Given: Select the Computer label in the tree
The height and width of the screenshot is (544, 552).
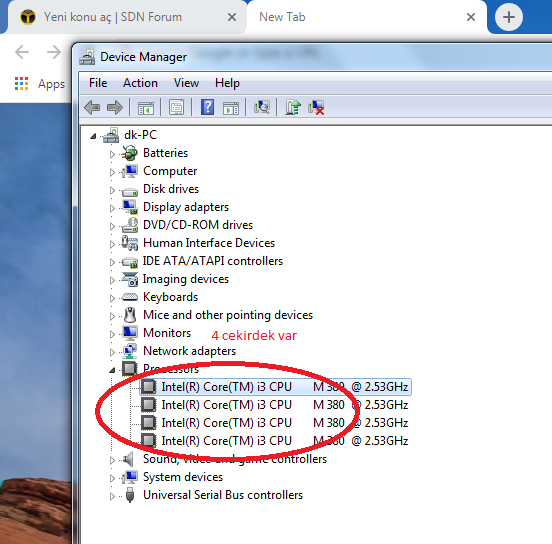Looking at the screenshot, I should [170, 171].
